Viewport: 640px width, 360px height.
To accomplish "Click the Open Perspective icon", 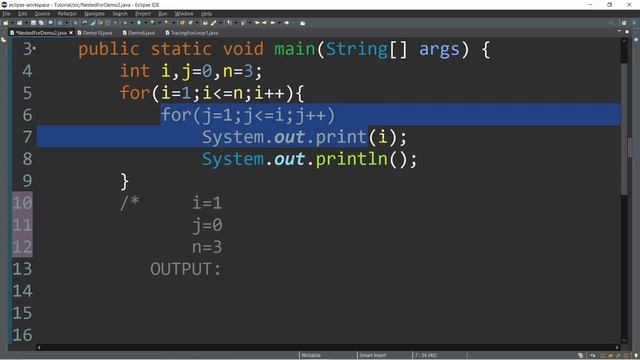I will [x=624, y=23].
